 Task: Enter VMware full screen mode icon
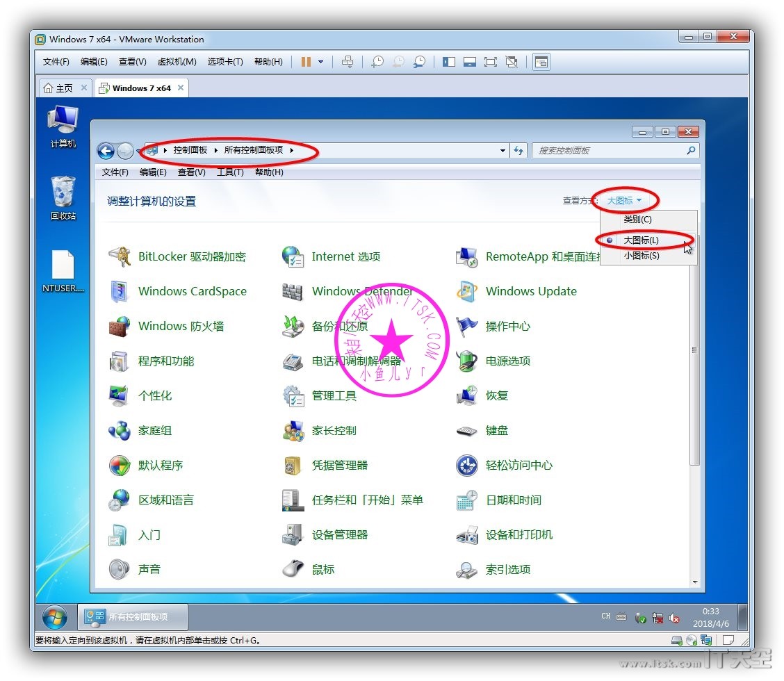coord(491,62)
